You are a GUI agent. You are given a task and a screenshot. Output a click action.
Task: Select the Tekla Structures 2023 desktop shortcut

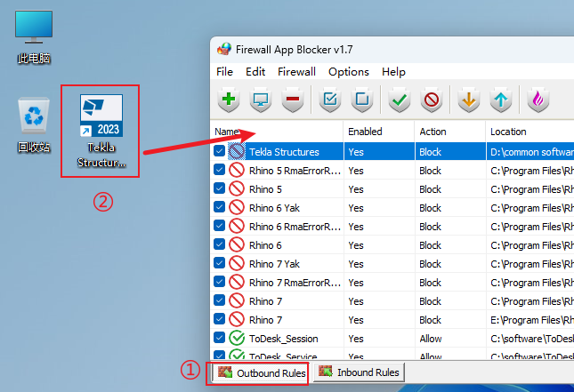pos(101,131)
